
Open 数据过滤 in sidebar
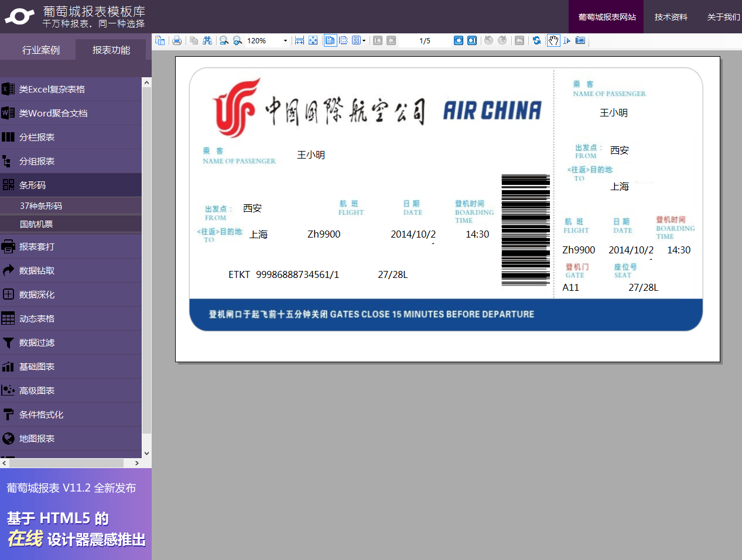click(x=71, y=342)
